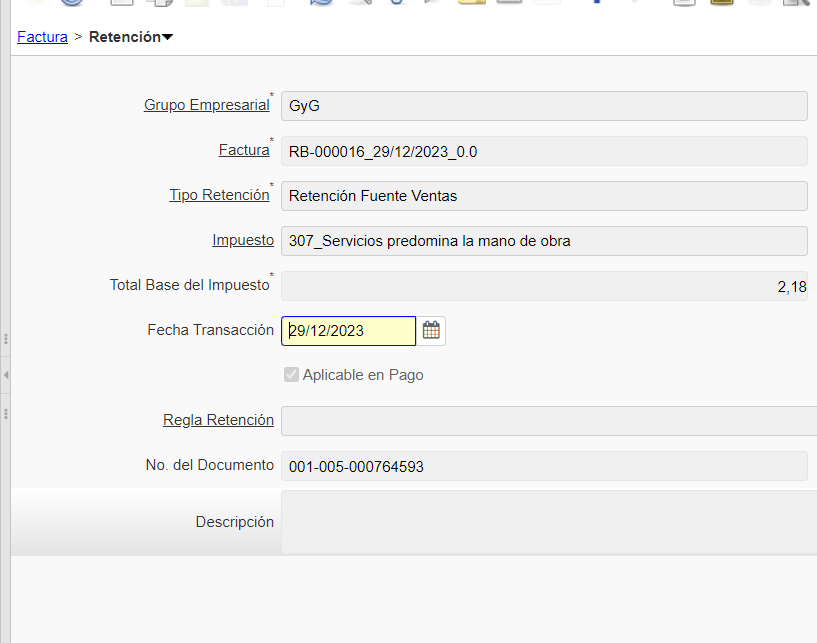Viewport: 817px width, 643px height.
Task: Click the empty Regla Retención field
Action: [x=548, y=421]
